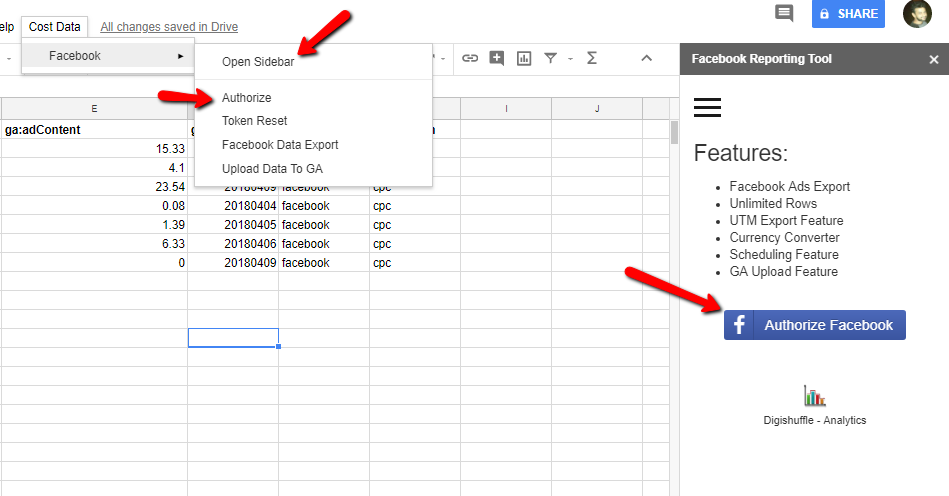The height and width of the screenshot is (496, 949).
Task: Click the vertical scrollbar thumb of sheet
Action: 674,132
